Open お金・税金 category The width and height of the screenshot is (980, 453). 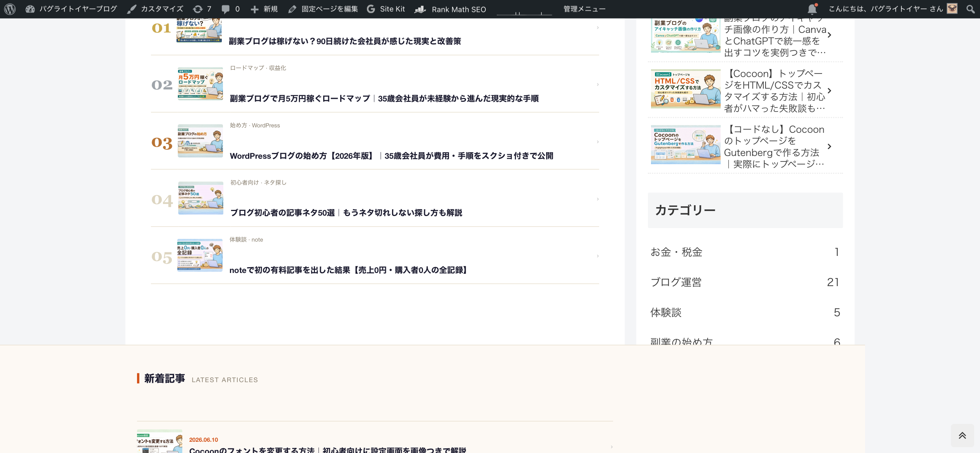tap(745, 252)
